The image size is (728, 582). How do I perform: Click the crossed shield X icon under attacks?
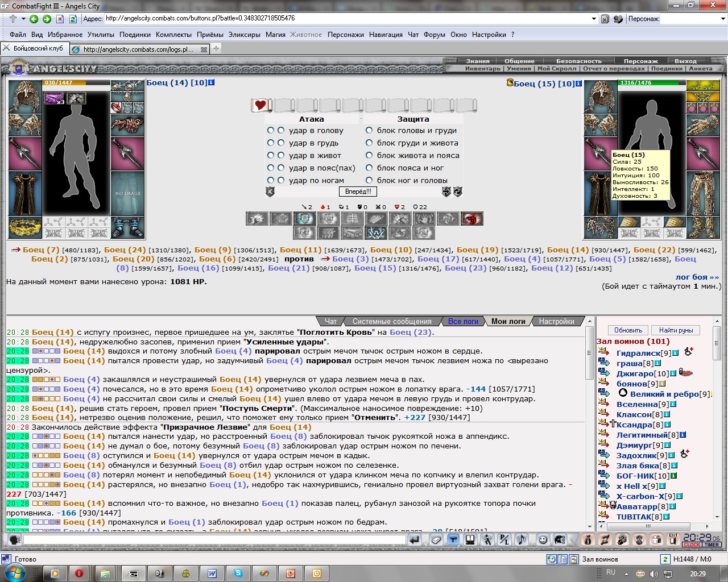pyautogui.click(x=270, y=192)
